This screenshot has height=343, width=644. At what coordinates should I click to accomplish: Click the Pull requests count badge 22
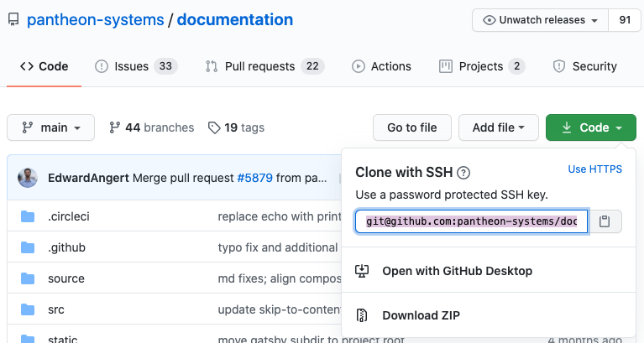(312, 66)
